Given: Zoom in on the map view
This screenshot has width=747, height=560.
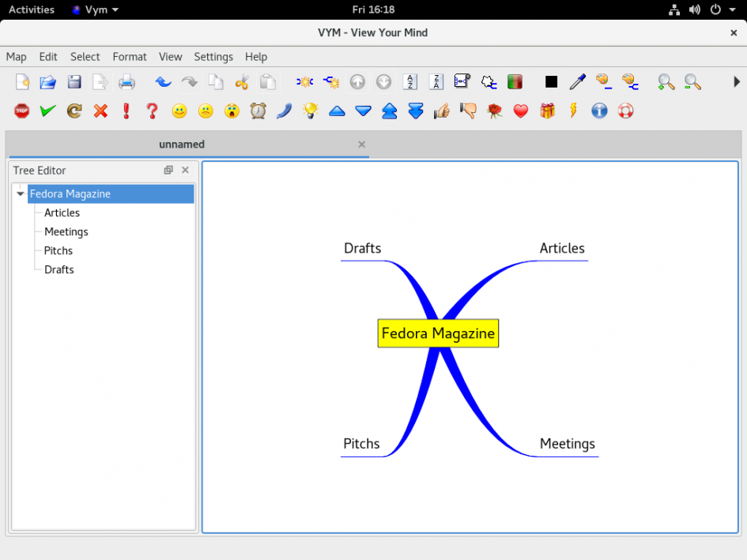Looking at the screenshot, I should point(666,82).
